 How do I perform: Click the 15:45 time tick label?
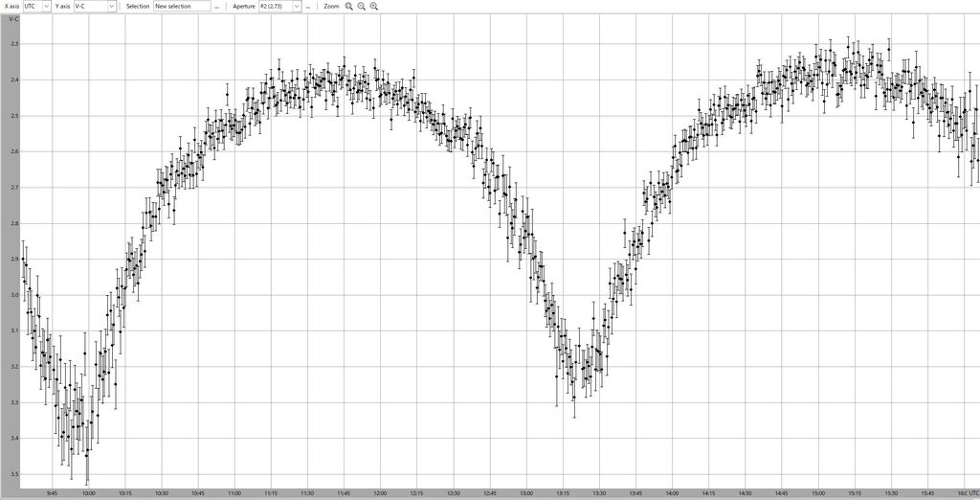(x=927, y=493)
